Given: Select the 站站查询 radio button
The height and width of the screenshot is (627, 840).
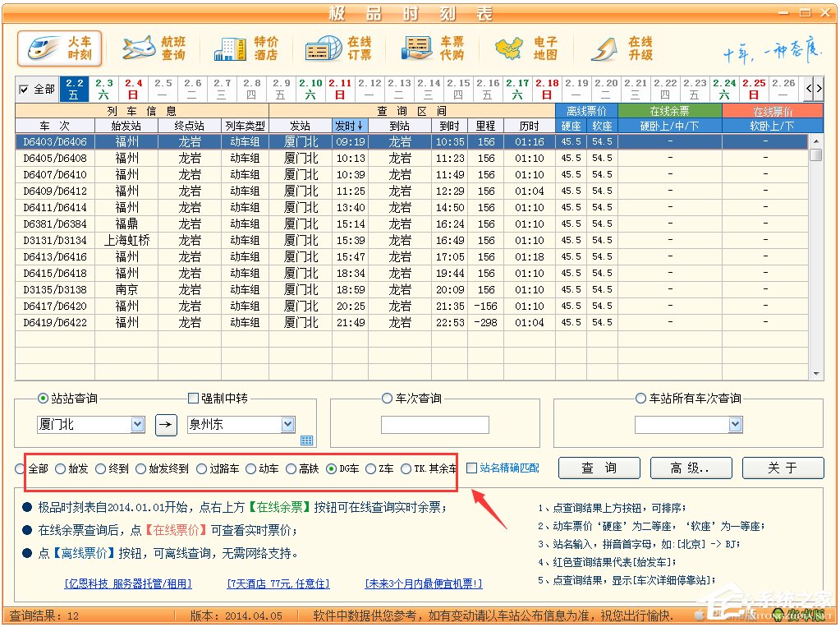Looking at the screenshot, I should [43, 398].
